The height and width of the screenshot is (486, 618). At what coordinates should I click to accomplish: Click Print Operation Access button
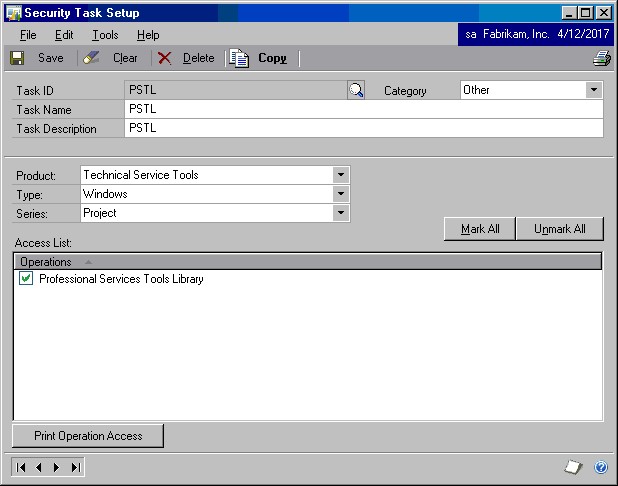[x=88, y=436]
